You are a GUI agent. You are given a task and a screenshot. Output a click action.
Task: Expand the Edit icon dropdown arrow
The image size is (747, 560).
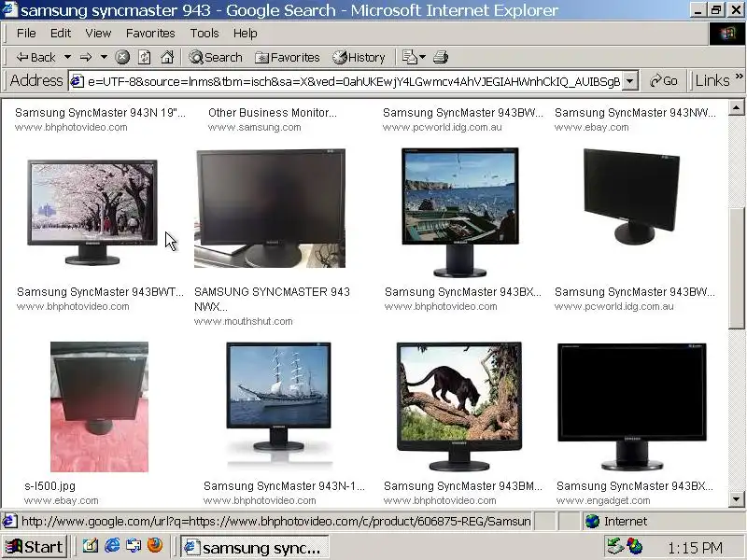[x=423, y=57]
